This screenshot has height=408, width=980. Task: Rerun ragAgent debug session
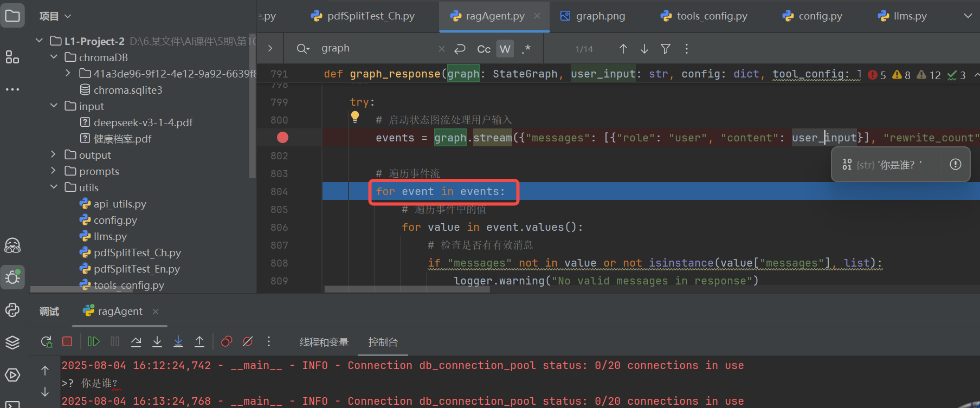(x=46, y=341)
